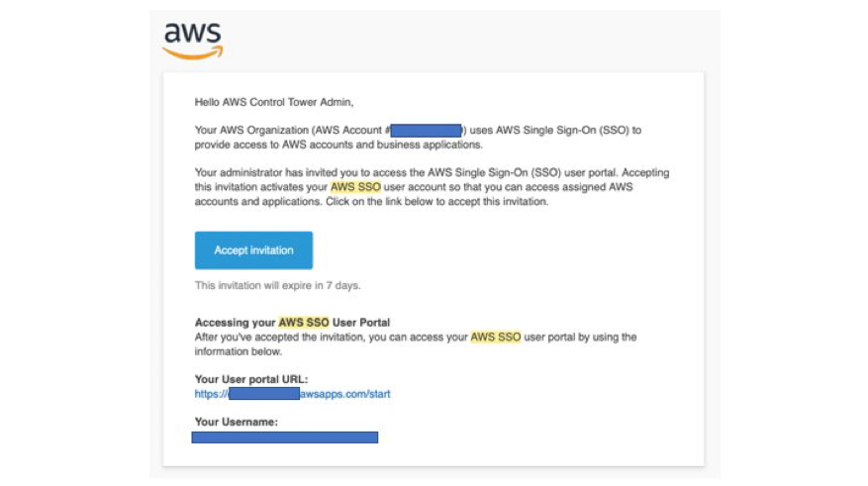Click the 'Your User portal URL:' label

pyautogui.click(x=251, y=380)
